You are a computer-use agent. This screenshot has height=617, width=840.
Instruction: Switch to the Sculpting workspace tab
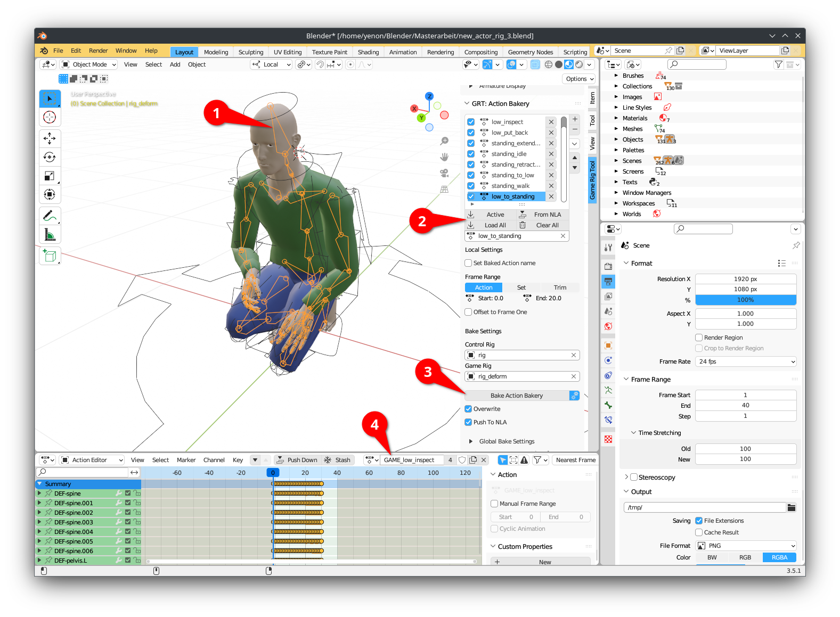(251, 52)
